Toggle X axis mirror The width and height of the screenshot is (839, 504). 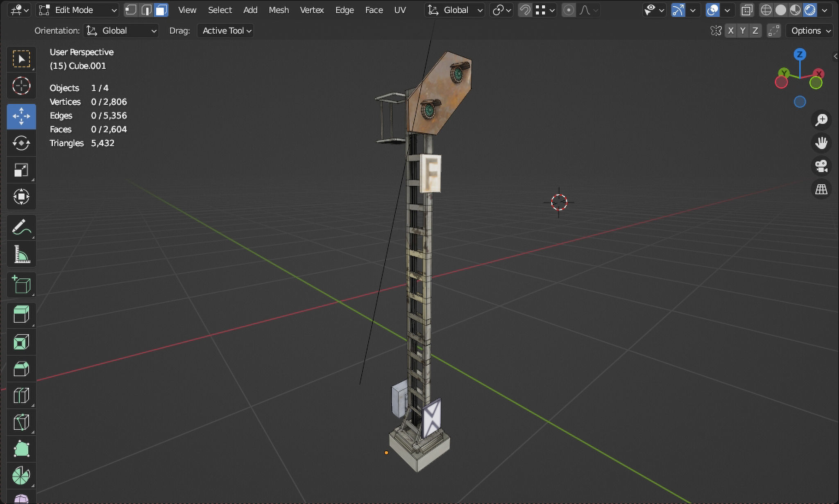[x=730, y=31]
